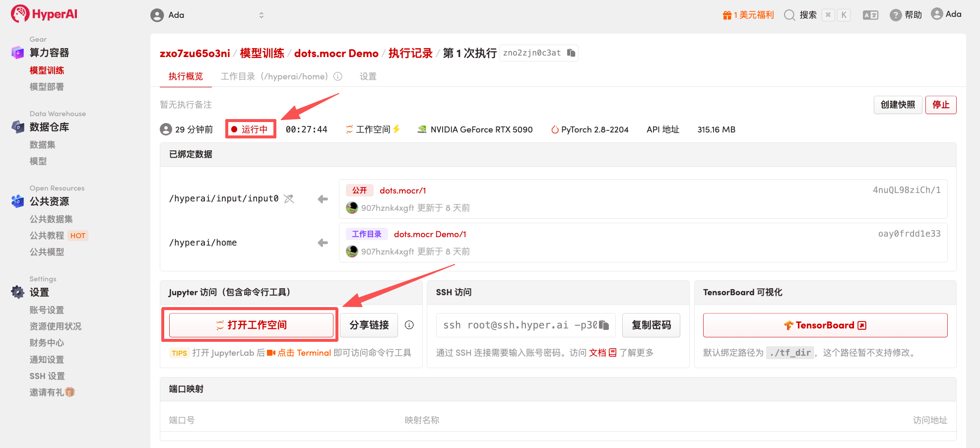
Task: Click the HyperAI logo
Action: [45, 14]
